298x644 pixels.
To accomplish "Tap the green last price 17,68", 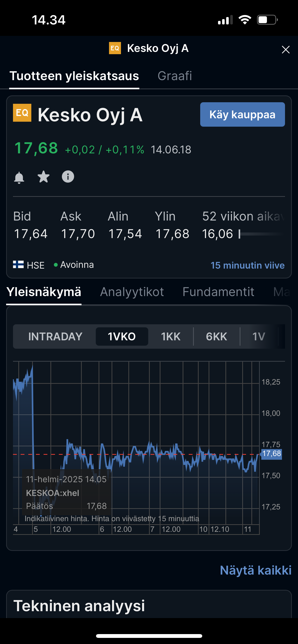I will pos(36,148).
